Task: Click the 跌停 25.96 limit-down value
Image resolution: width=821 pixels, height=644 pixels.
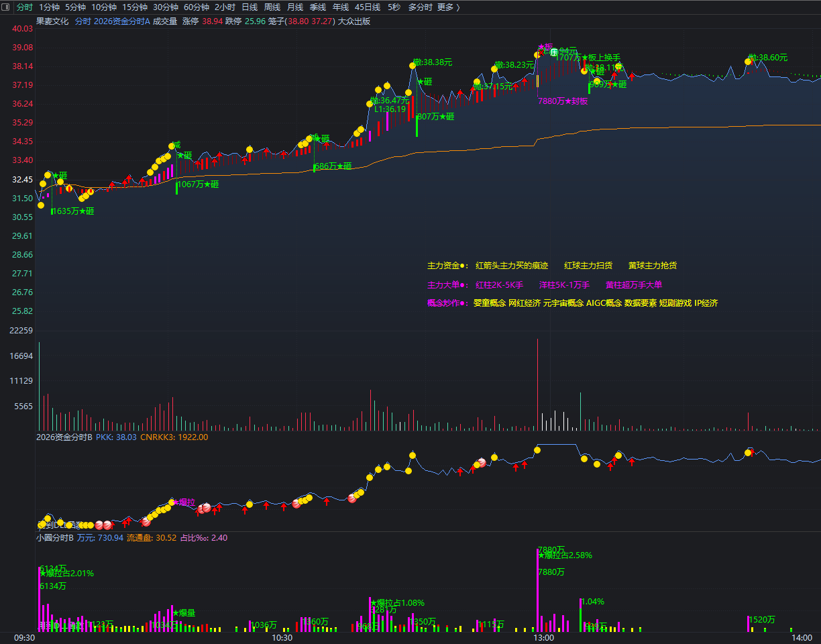Action: 245,21
